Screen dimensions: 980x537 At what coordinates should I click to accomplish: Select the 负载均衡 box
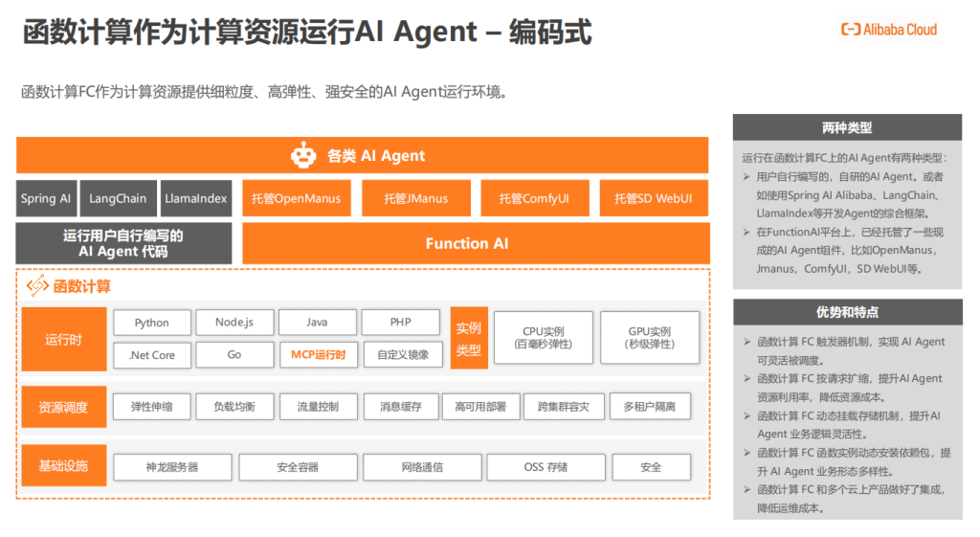(234, 407)
